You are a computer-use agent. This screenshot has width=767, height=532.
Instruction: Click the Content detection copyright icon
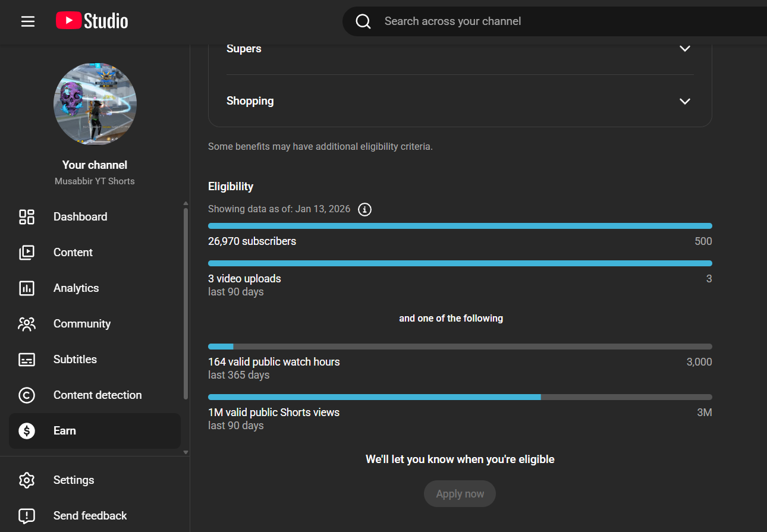pyautogui.click(x=27, y=395)
